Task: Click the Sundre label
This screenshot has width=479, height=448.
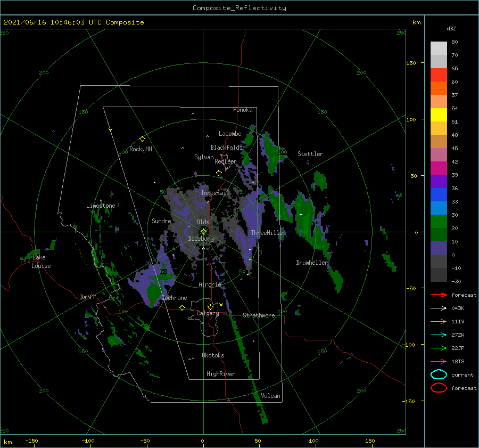Action: coord(161,221)
